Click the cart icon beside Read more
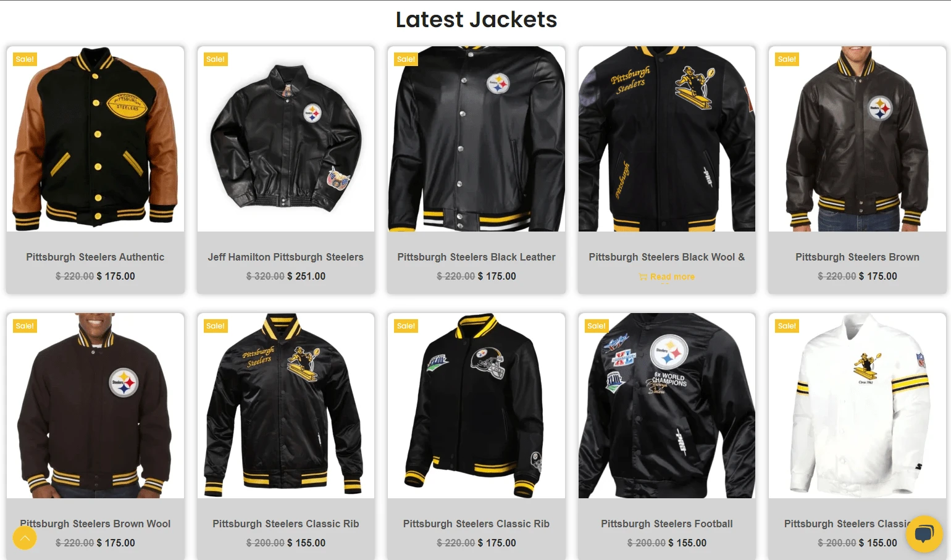The height and width of the screenshot is (560, 951). 643,277
